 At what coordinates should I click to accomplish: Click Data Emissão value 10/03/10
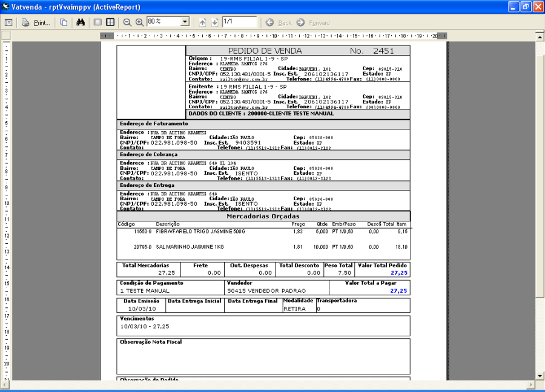(x=142, y=309)
